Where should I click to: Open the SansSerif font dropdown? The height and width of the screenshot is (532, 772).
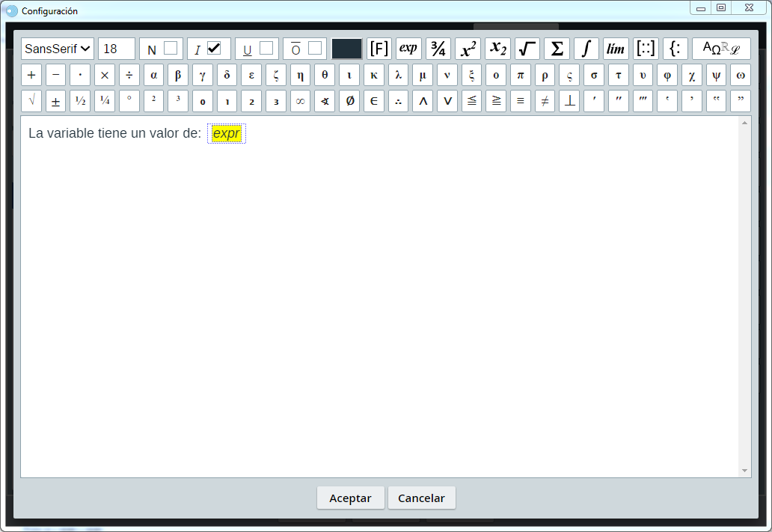(58, 49)
